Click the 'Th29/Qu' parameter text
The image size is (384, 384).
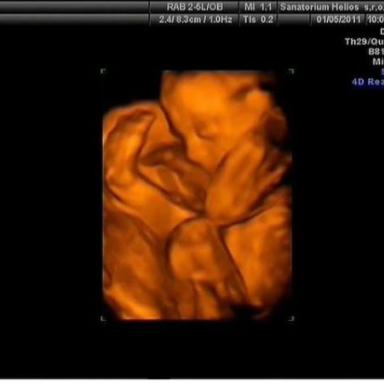point(364,42)
